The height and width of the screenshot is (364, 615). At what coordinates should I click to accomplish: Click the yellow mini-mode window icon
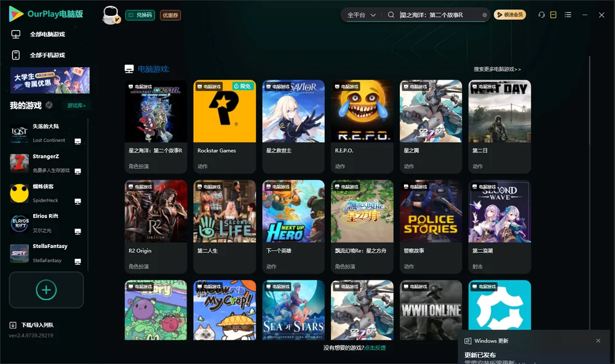tap(553, 15)
